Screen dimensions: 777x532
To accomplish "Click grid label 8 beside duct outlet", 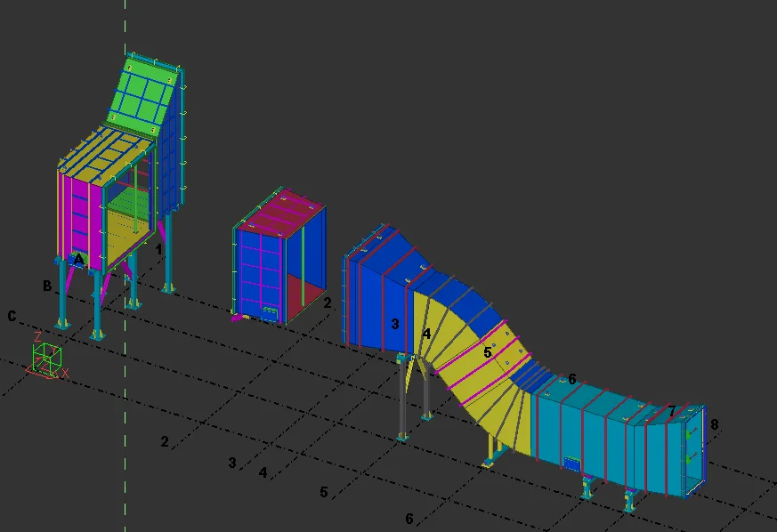I will (714, 424).
